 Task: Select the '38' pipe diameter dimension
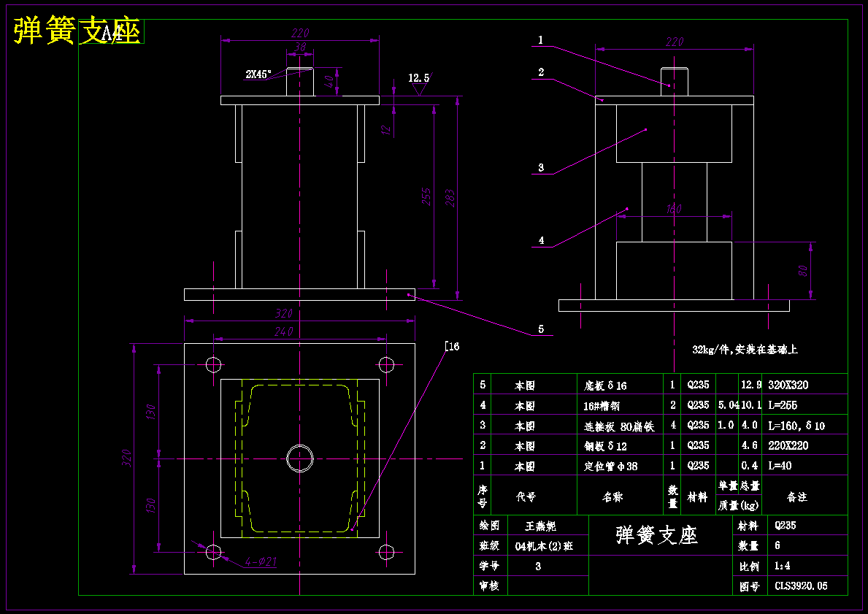(299, 47)
